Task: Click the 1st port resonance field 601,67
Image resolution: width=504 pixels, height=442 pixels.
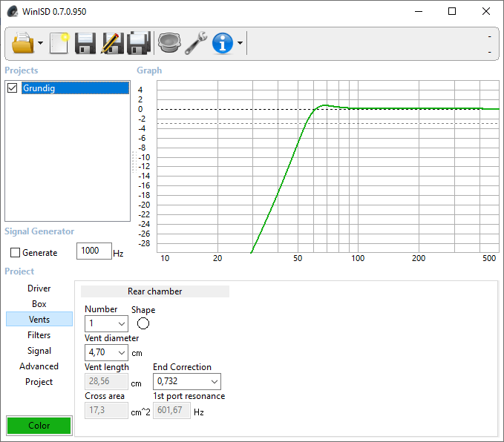Action: pyautogui.click(x=171, y=410)
